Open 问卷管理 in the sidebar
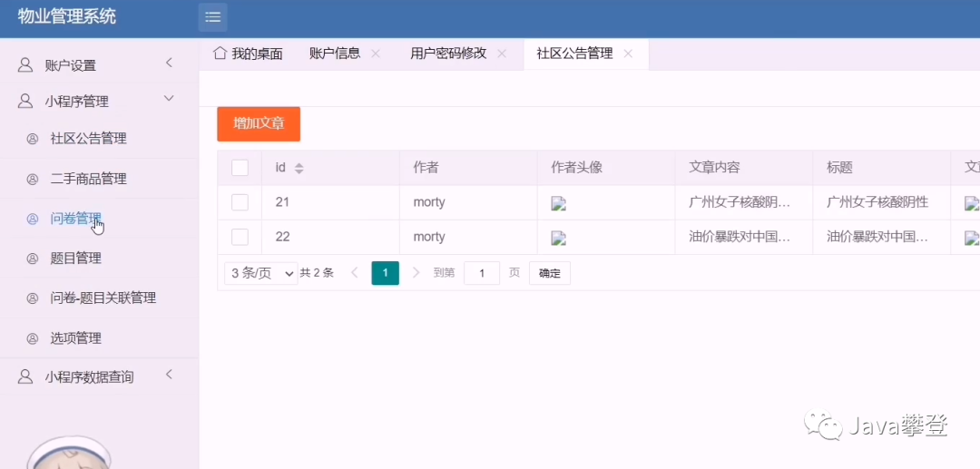The width and height of the screenshot is (980, 469). (76, 219)
